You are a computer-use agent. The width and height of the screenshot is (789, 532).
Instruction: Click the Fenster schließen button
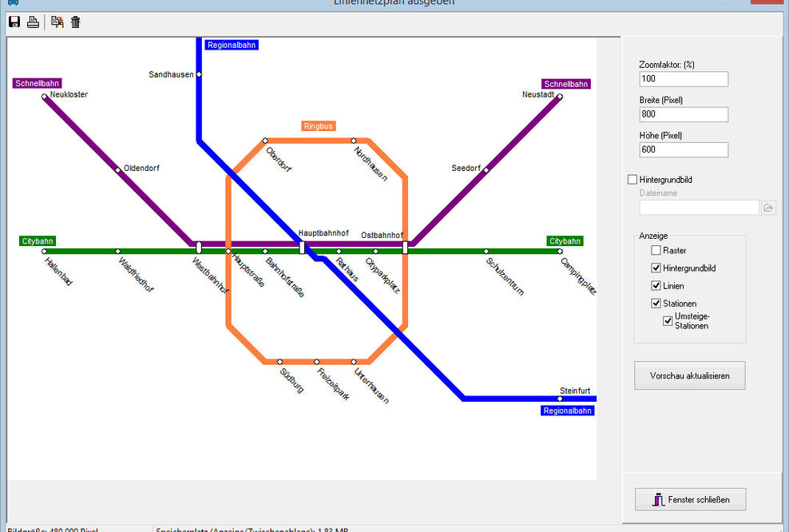coord(690,500)
